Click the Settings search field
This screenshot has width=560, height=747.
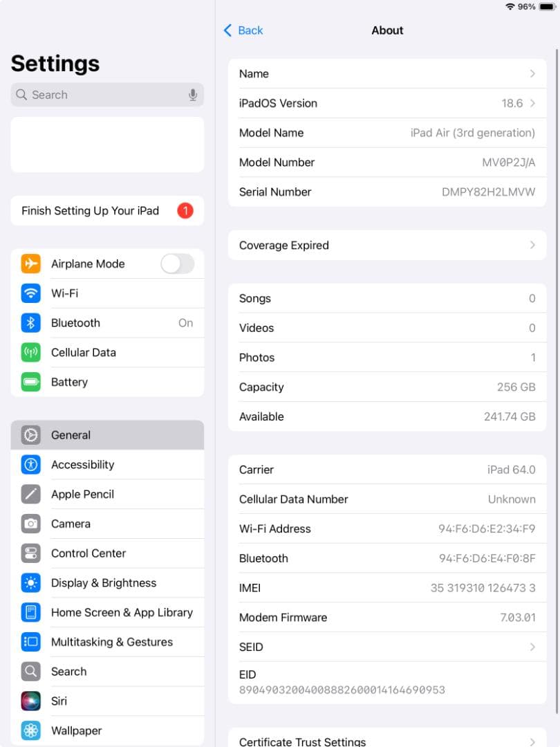[107, 95]
